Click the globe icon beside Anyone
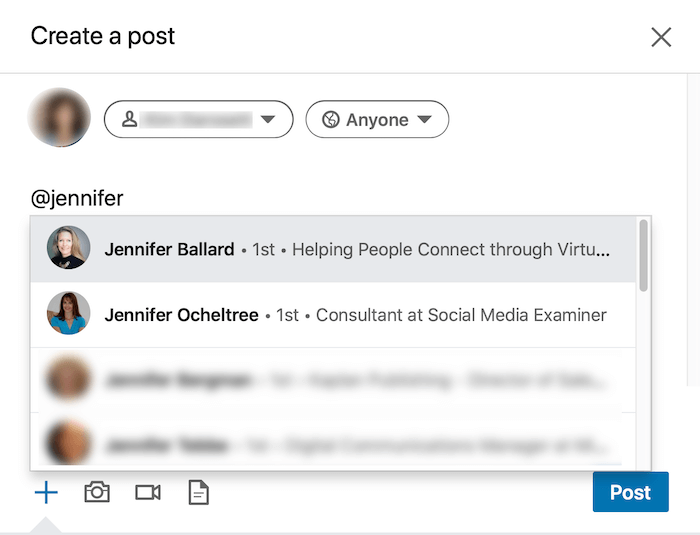Image resolution: width=700 pixels, height=535 pixels. (331, 120)
